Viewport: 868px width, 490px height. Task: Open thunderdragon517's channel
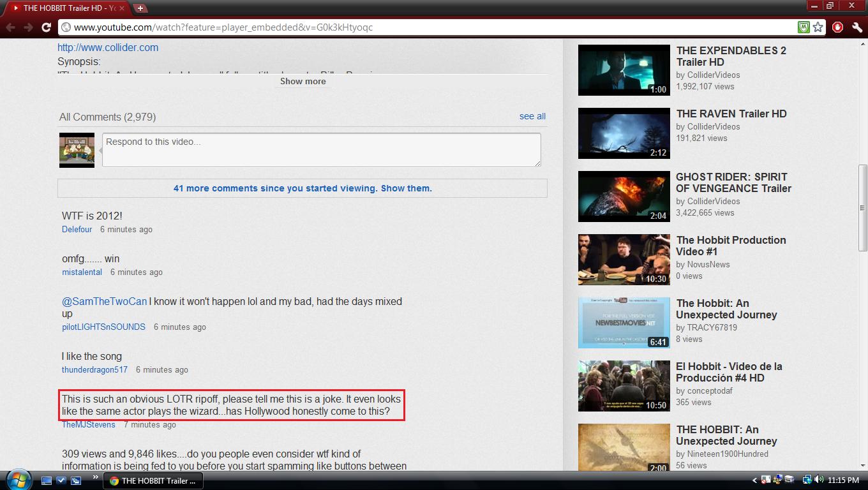(x=94, y=369)
